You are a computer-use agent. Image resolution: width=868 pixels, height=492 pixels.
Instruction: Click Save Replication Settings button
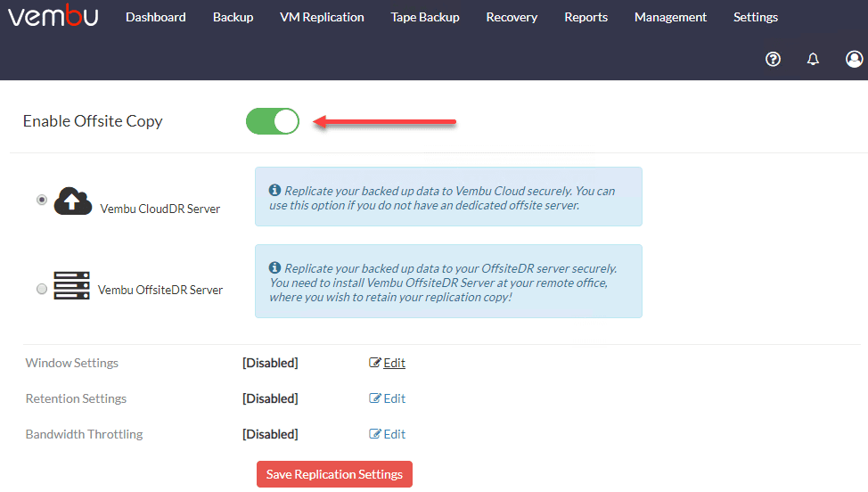pyautogui.click(x=334, y=474)
